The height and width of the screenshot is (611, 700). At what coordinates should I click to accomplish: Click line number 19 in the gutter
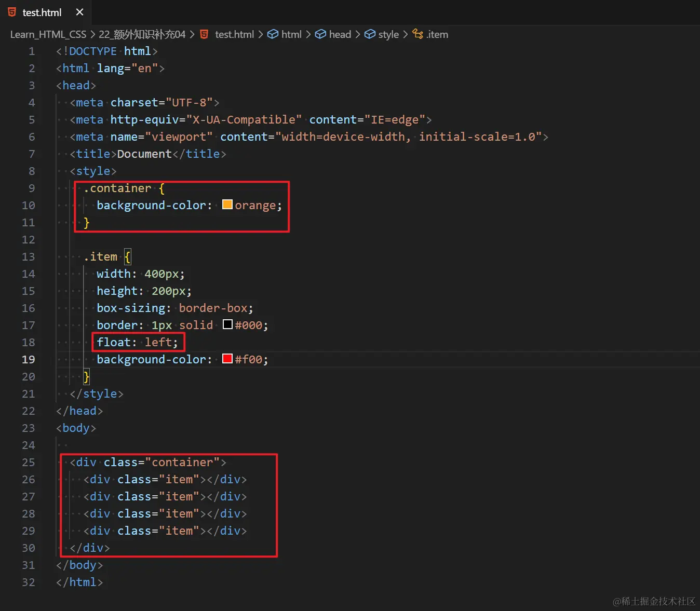(x=29, y=359)
